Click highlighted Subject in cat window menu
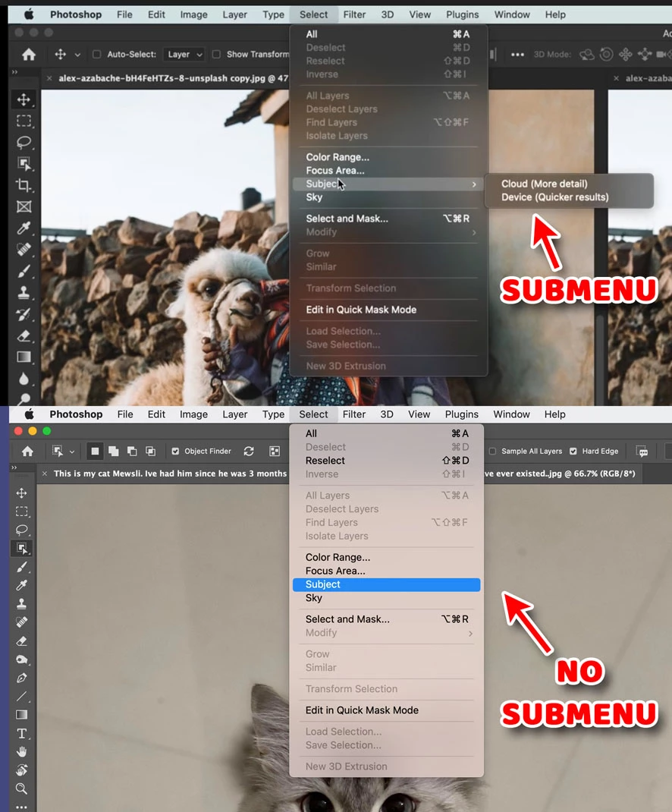The height and width of the screenshot is (812, 672). (386, 584)
